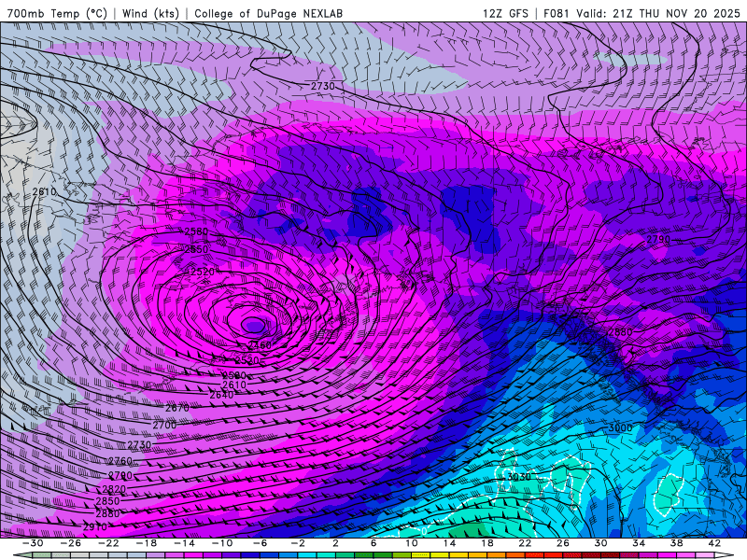Click the -30 tick on the temperature scale
The image size is (747, 560).
click(x=33, y=543)
